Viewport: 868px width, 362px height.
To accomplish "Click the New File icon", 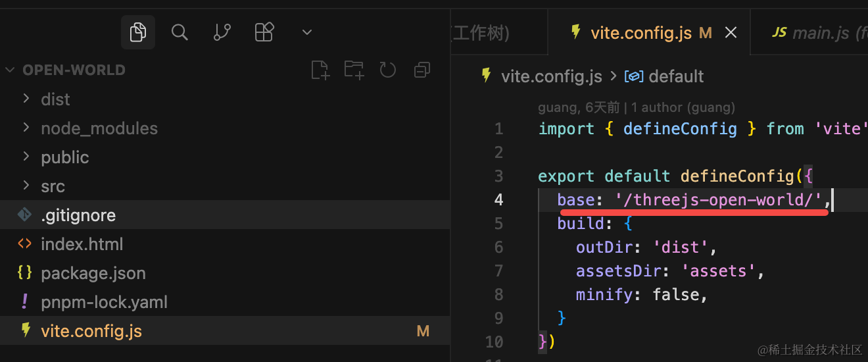I will 320,70.
